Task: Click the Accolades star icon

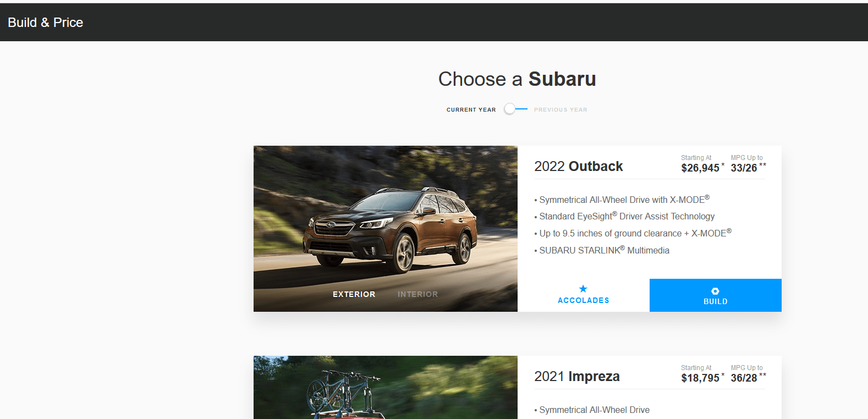Action: [583, 289]
